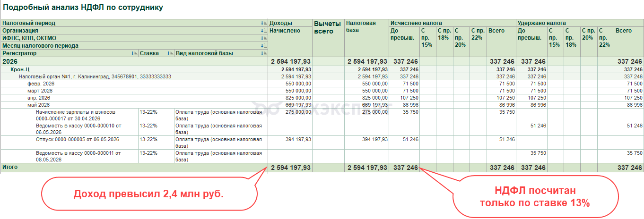Select 71 500 calculated До превыш. in март 2026 row
Image resolution: width=644 pixels, height=219 pixels.
tap(409, 91)
